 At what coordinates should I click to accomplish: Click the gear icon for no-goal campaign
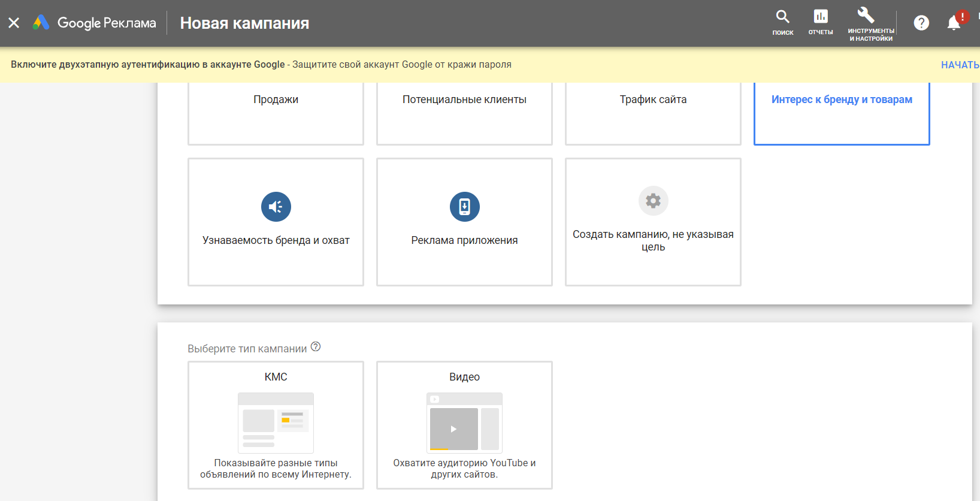click(x=653, y=201)
